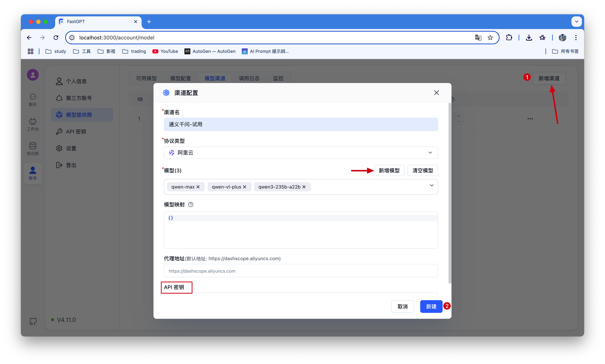Switch to 调用日志 tab
Viewport: 605px width, 364px height.
click(x=249, y=78)
